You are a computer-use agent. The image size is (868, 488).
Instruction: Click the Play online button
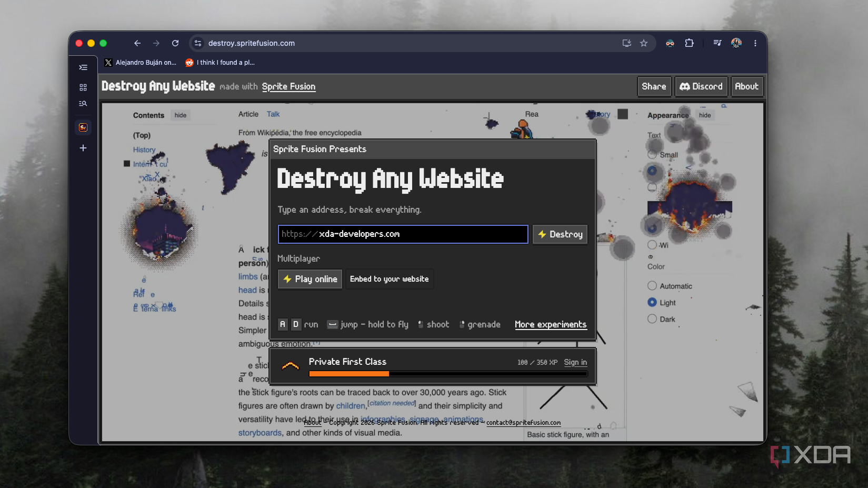[x=310, y=279]
